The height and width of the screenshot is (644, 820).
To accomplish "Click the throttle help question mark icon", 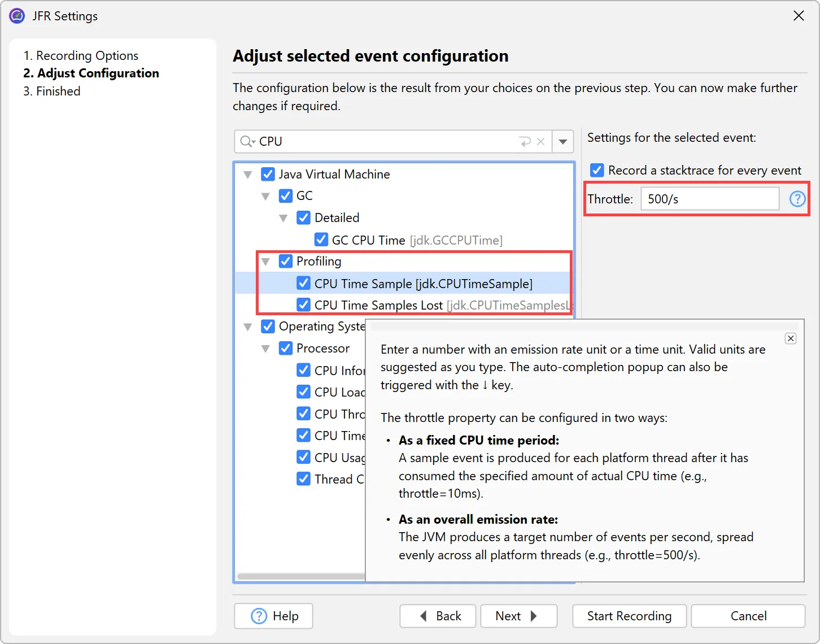I will pos(797,199).
